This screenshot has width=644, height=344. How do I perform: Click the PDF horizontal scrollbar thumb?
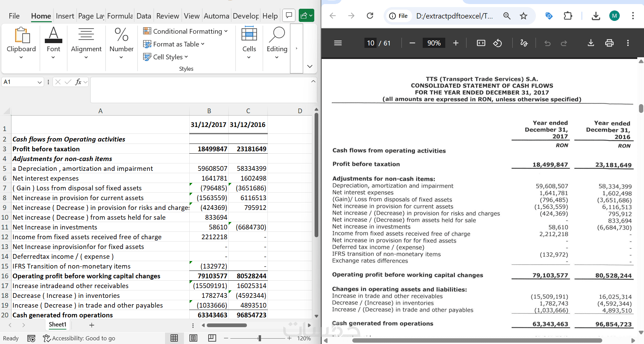point(477,341)
